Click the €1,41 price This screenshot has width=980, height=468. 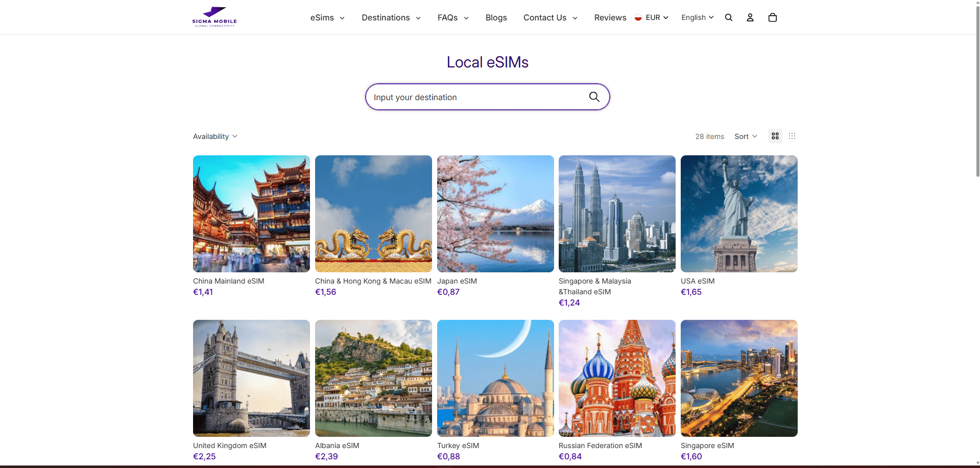click(x=203, y=292)
